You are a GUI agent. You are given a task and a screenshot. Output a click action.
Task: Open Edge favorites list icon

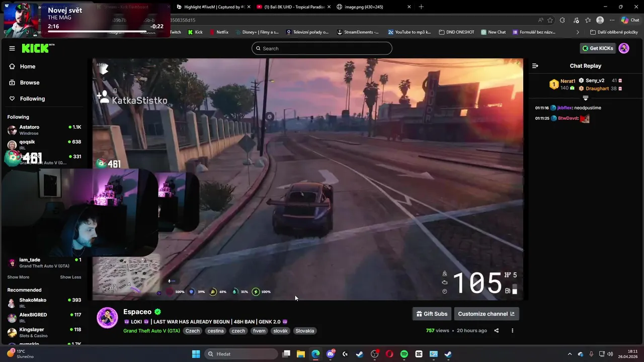[x=588, y=20]
